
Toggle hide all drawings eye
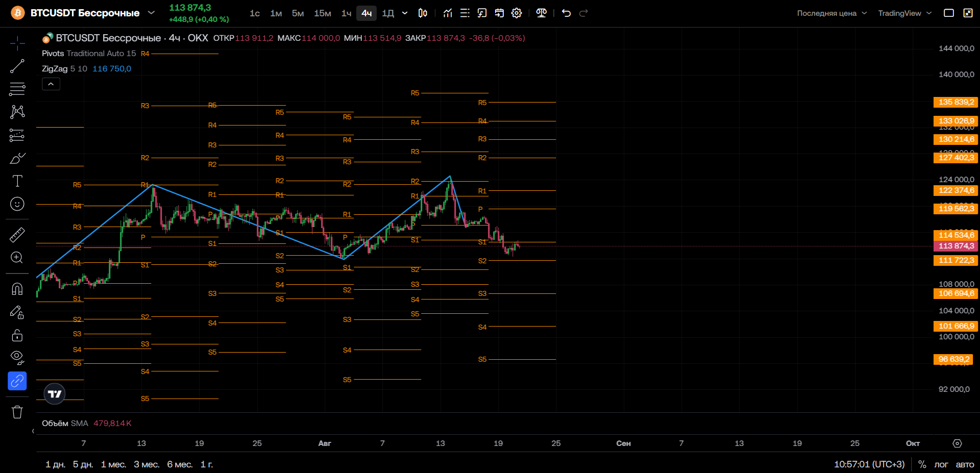(x=17, y=358)
